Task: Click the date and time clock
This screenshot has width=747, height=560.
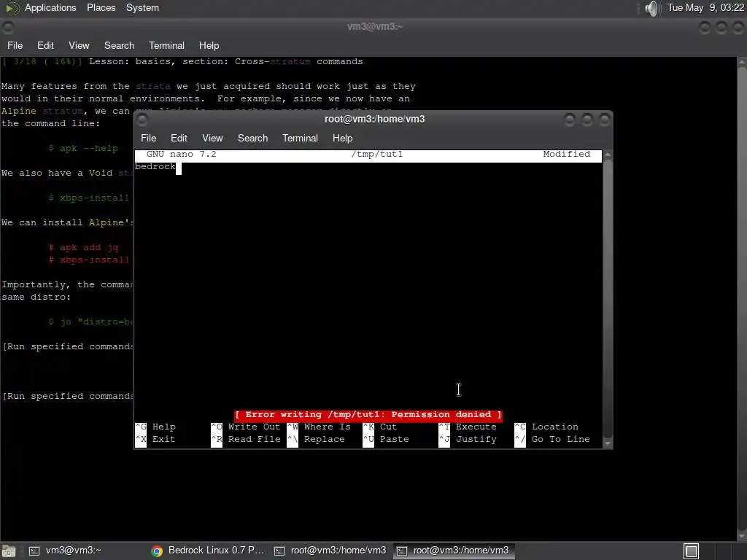Action: (x=705, y=7)
